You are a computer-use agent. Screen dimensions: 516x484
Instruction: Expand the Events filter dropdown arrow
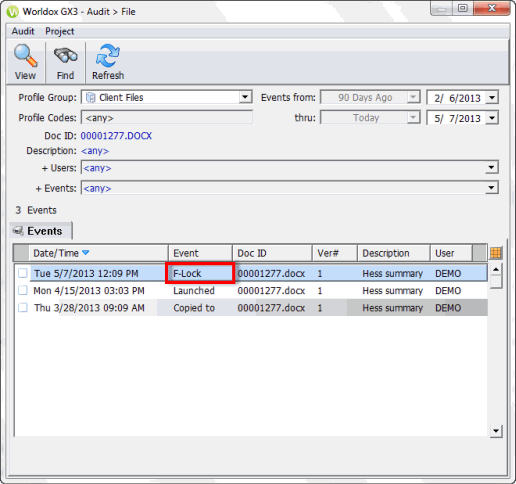pos(491,188)
